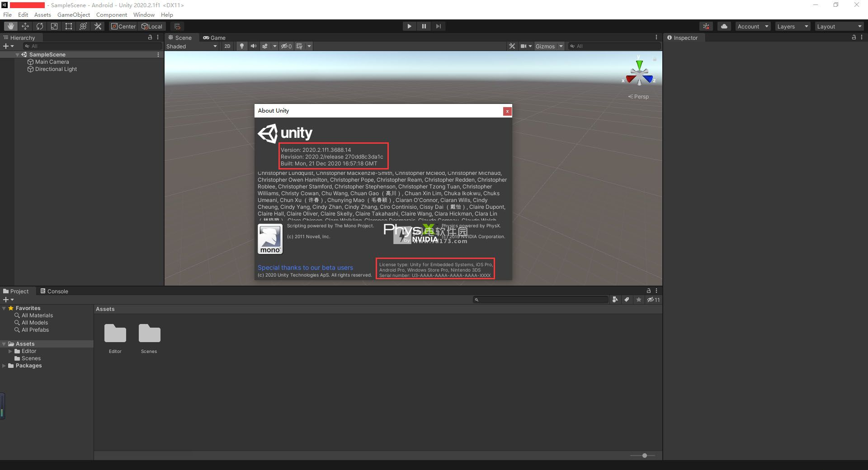Select the Scene tab
The height and width of the screenshot is (470, 868).
tap(180, 38)
